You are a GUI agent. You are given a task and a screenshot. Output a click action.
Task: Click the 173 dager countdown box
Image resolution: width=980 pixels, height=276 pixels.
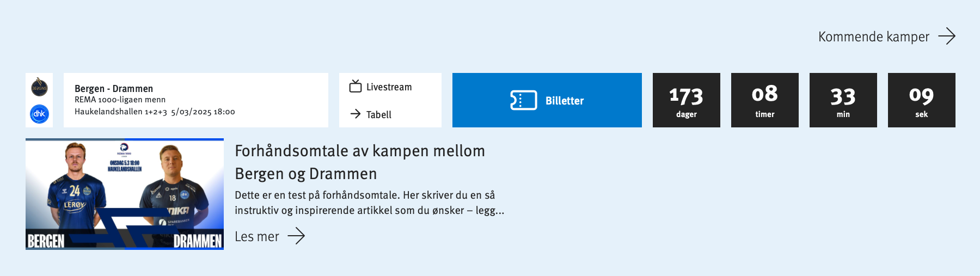(686, 100)
